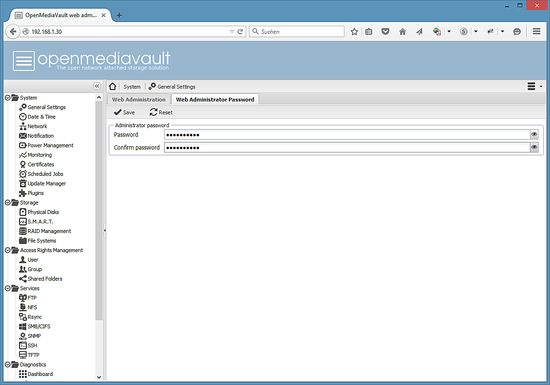The image size is (550, 385).
Task: Switch to Web Administration tab
Action: pos(139,100)
